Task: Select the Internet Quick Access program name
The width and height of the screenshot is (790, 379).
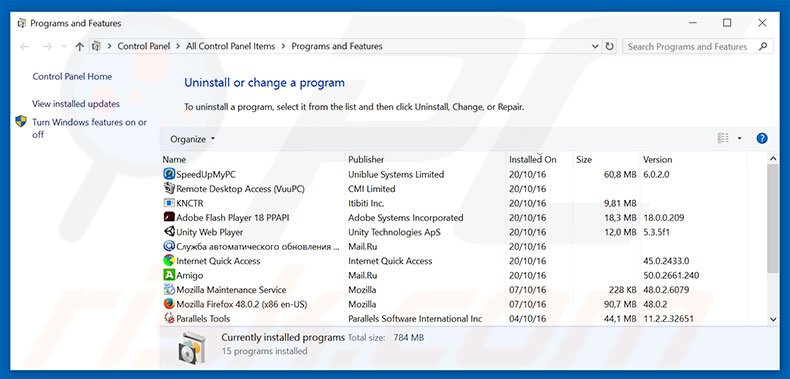Action: (x=218, y=261)
